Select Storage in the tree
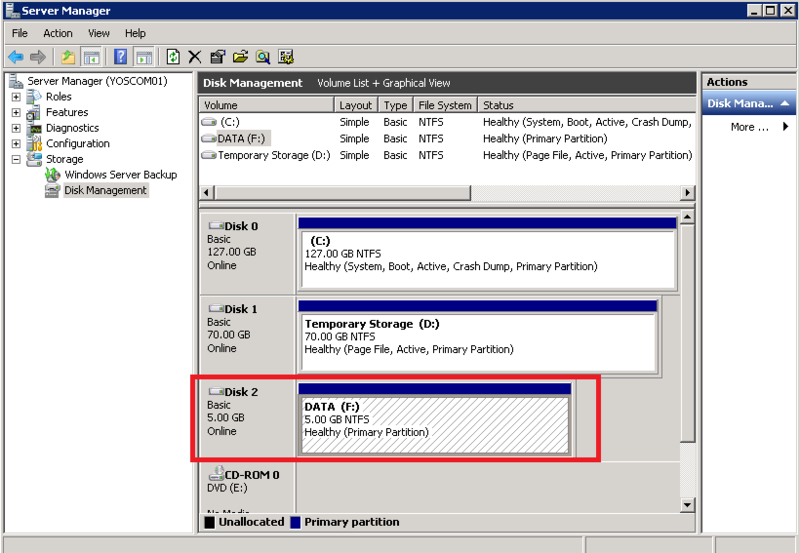Screen dimensions: 800x553 click(x=64, y=159)
